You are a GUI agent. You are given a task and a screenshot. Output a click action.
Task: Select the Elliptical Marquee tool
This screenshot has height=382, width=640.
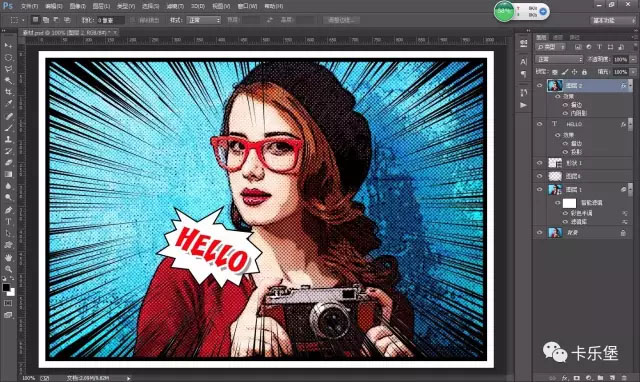point(8,57)
